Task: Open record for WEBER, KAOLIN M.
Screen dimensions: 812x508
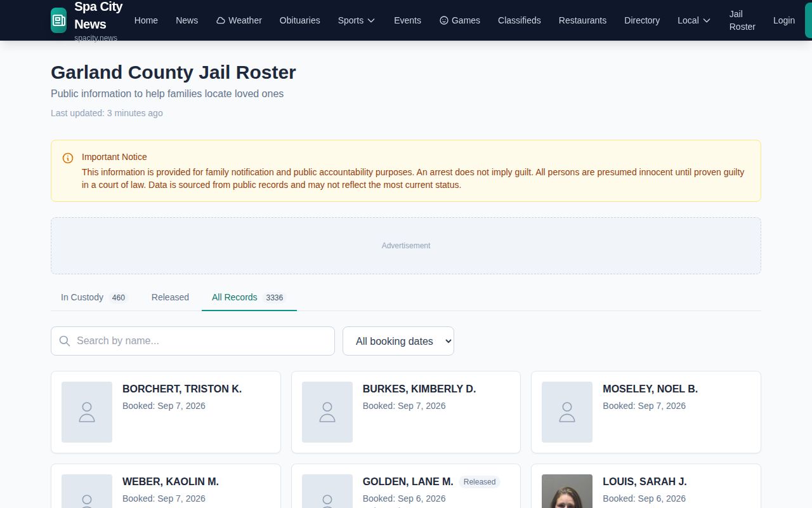Action: [x=166, y=486]
